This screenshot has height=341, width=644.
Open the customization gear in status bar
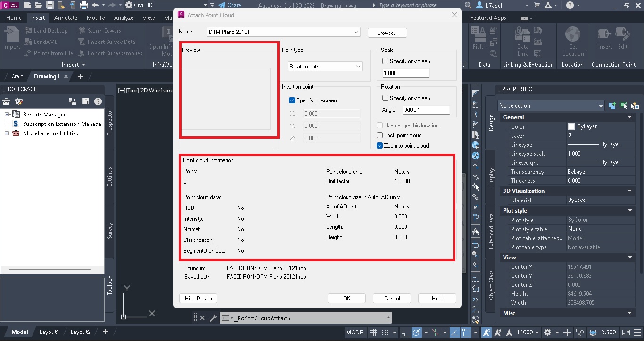click(x=548, y=333)
